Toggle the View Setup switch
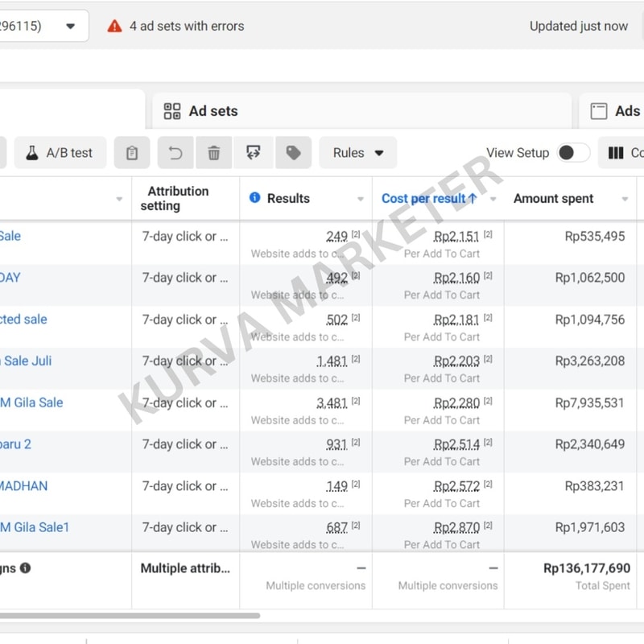The width and height of the screenshot is (644, 644). (573, 153)
